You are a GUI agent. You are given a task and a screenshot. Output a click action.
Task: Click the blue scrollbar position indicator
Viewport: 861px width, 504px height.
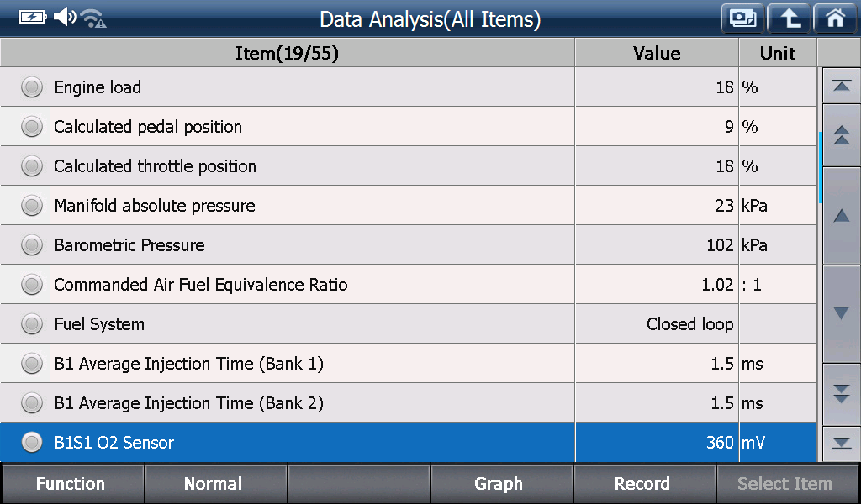821,167
